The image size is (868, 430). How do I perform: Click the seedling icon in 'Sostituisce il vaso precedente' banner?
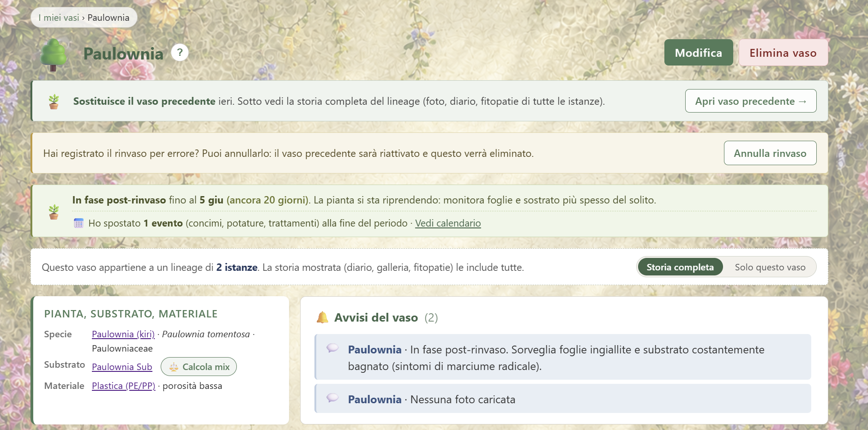click(54, 102)
